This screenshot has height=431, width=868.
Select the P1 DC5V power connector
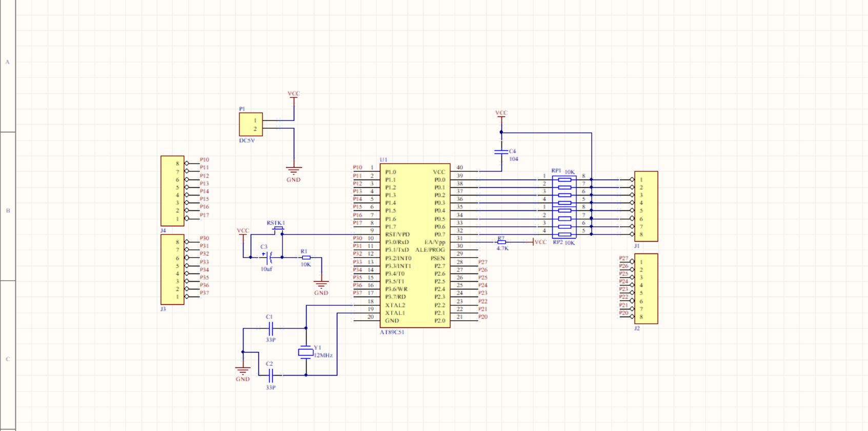pos(251,125)
